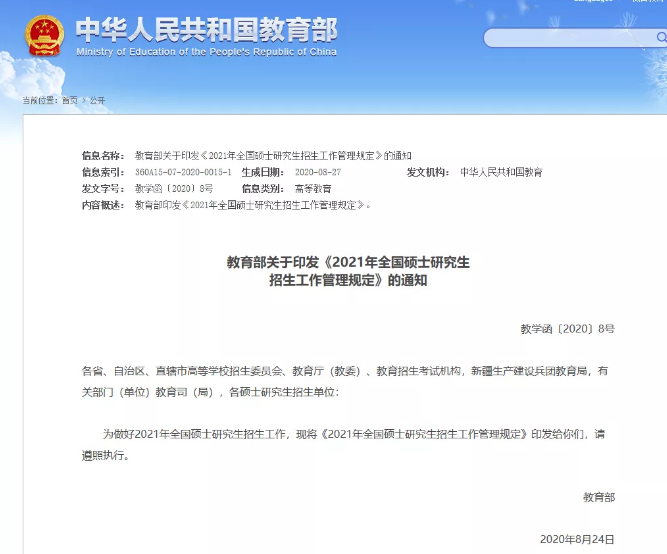Image resolution: width=667 pixels, height=554 pixels.
Task: Click the date 2020年8月24日
Action: (576, 538)
